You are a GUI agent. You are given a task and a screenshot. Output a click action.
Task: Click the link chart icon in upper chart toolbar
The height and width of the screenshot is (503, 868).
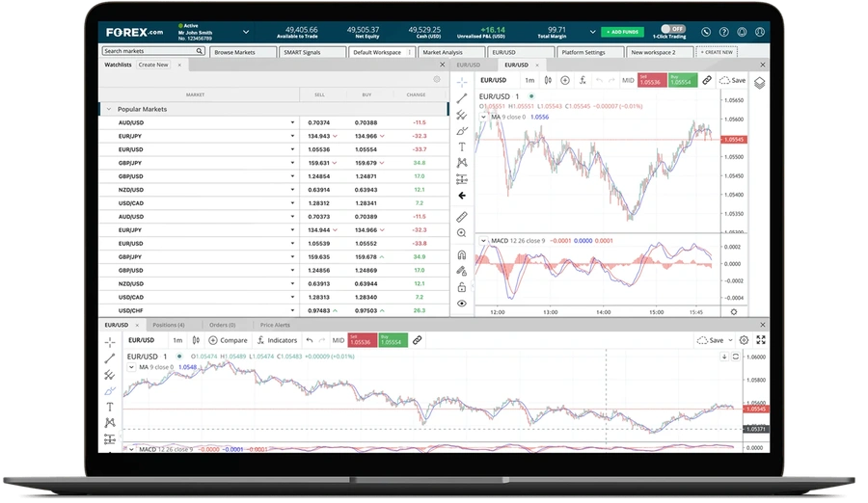point(707,80)
